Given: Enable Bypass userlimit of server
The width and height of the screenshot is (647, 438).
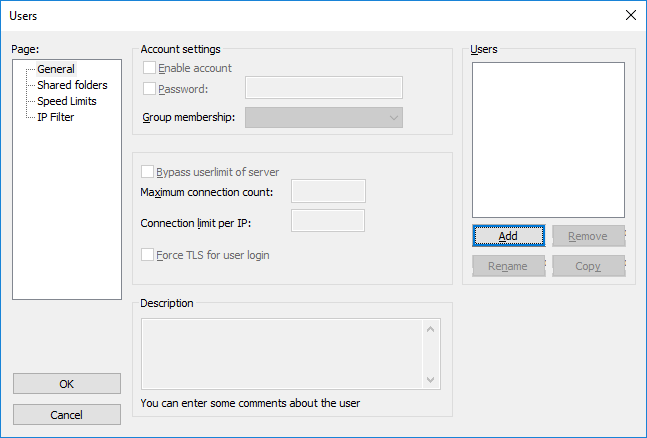Looking at the screenshot, I should (150, 171).
